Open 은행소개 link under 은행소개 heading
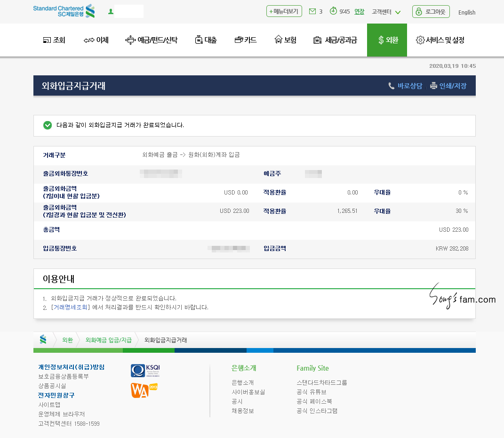This screenshot has width=504, height=438. [x=243, y=383]
